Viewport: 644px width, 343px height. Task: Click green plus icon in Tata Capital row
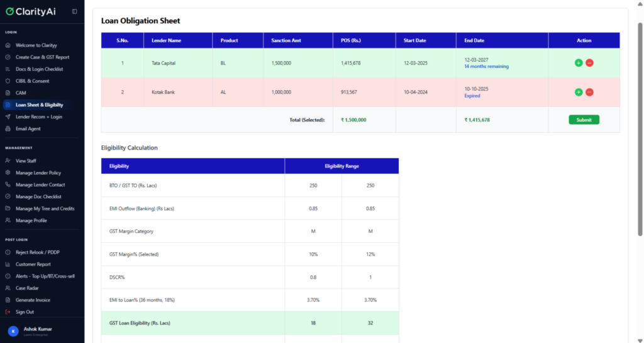pos(578,63)
